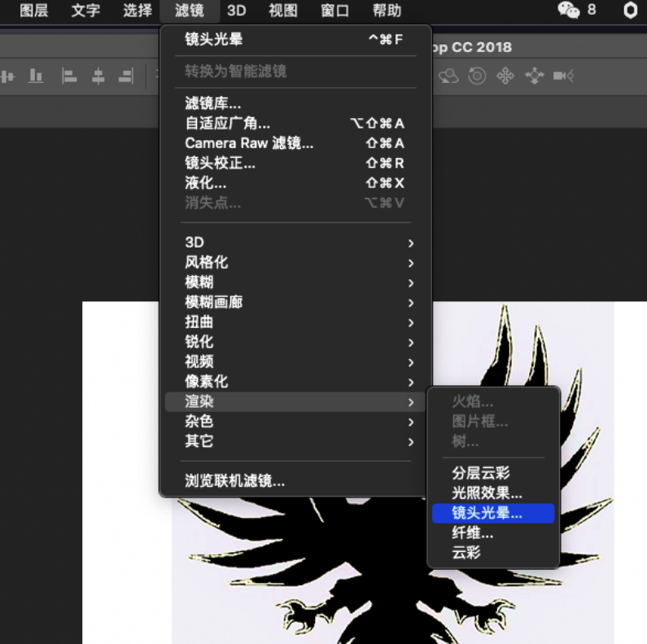Select 3D orbit rotate icon
The image size is (647, 644).
448,76
